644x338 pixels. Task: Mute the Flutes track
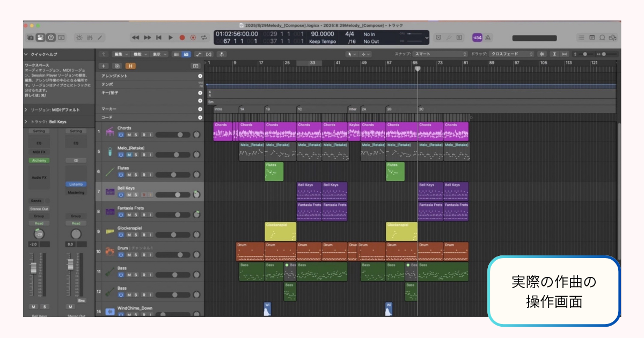(129, 175)
